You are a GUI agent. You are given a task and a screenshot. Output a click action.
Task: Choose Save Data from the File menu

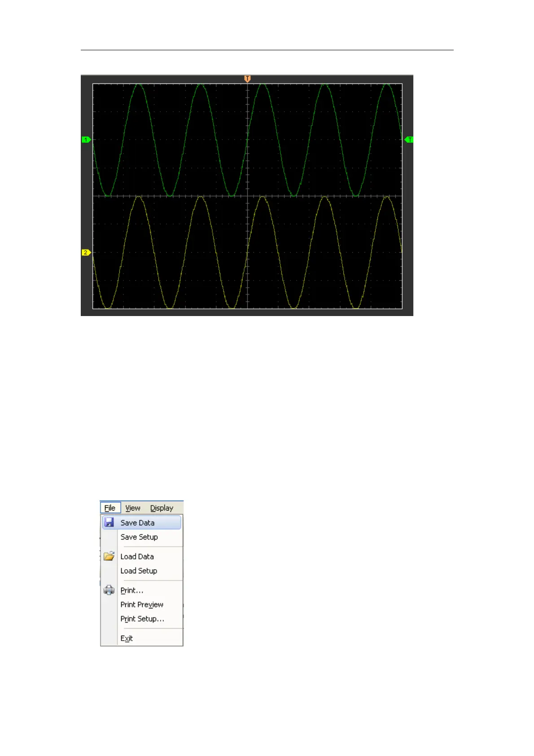(137, 523)
